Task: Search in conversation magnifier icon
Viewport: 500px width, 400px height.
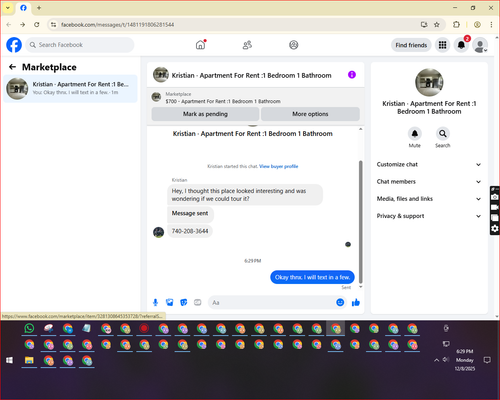Action: point(443,134)
